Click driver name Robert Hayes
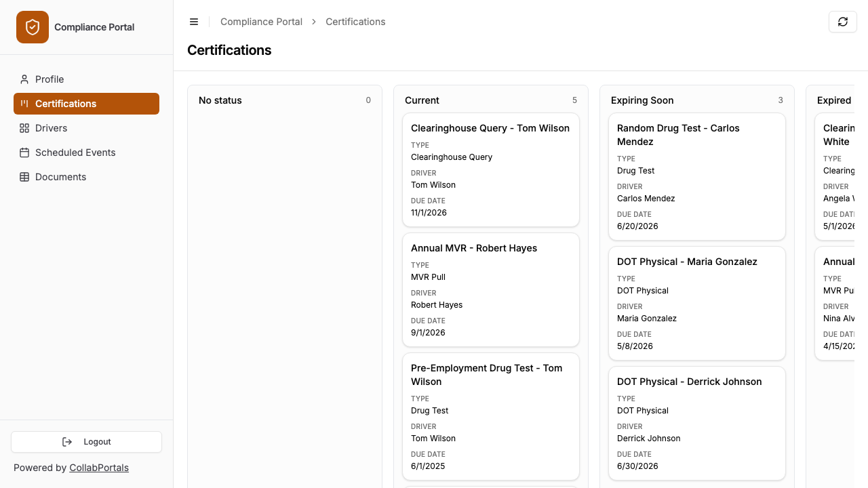 click(437, 305)
